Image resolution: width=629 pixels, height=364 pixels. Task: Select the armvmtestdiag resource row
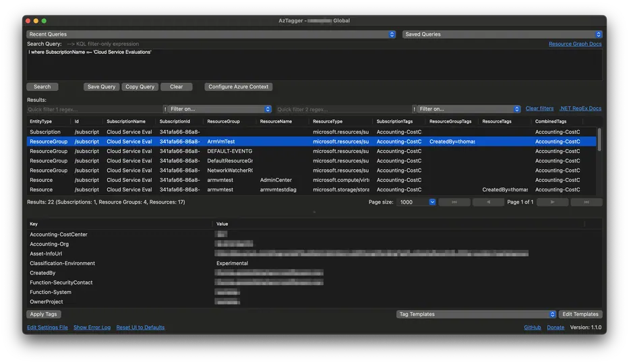click(311, 189)
